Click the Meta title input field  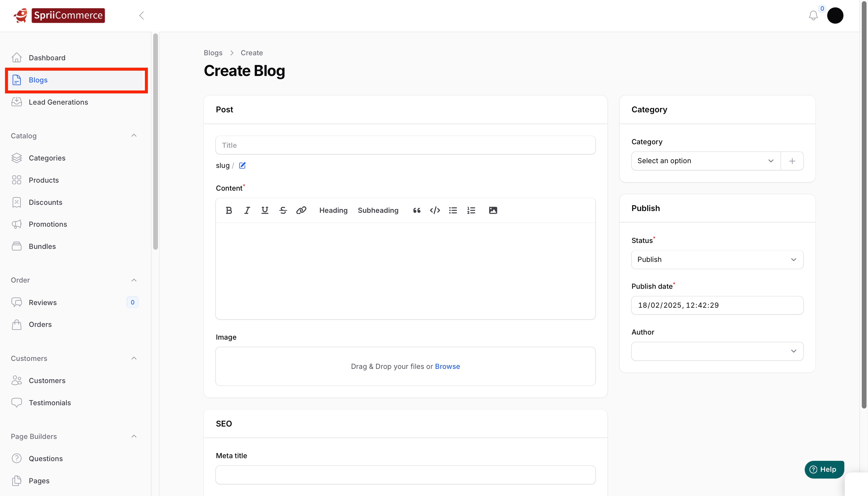point(405,475)
